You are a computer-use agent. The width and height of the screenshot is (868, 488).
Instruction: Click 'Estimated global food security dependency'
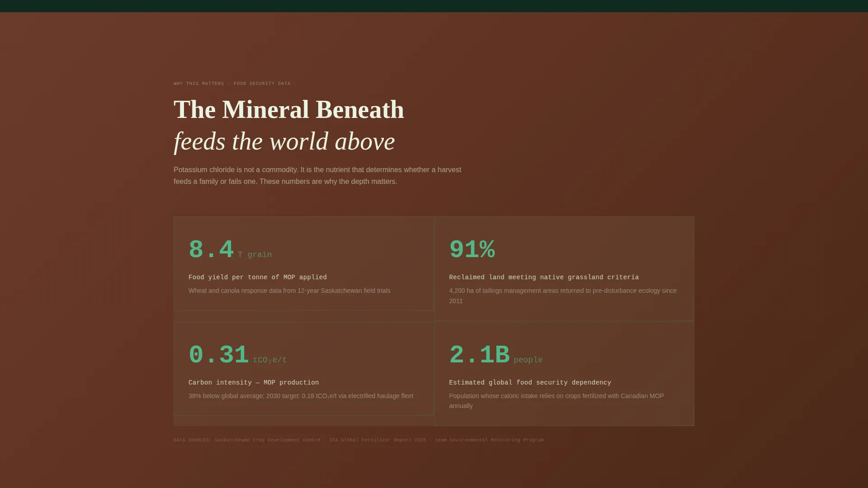click(x=530, y=382)
